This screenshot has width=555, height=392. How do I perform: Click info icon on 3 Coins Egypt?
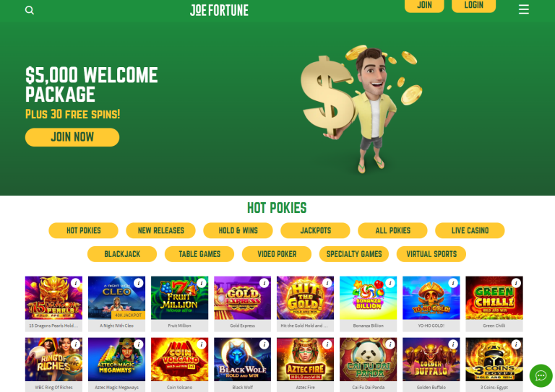(516, 344)
